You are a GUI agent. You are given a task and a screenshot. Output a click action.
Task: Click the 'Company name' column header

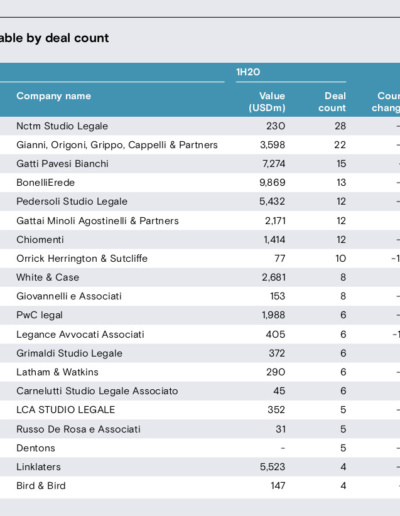point(54,96)
